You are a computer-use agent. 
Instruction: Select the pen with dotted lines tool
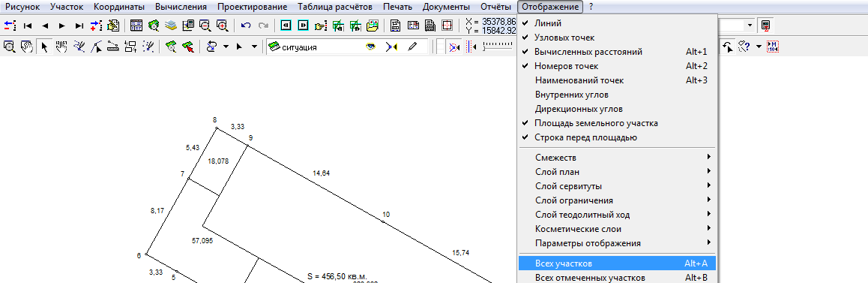tap(79, 47)
